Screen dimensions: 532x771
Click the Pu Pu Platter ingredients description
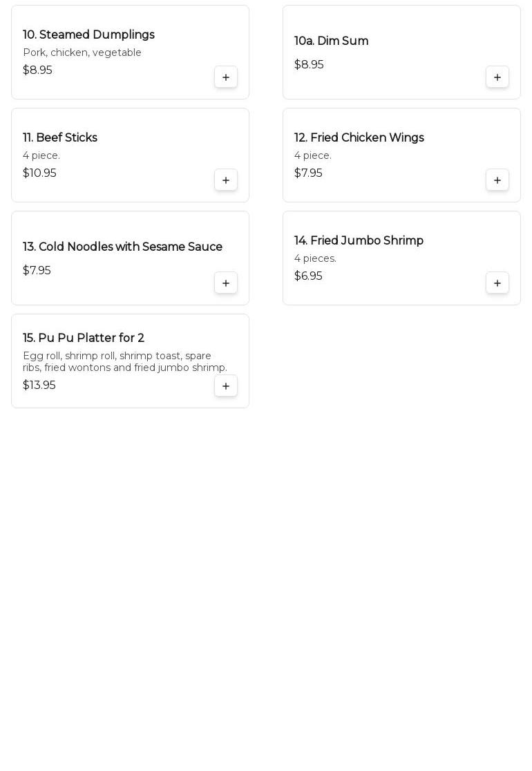(124, 362)
